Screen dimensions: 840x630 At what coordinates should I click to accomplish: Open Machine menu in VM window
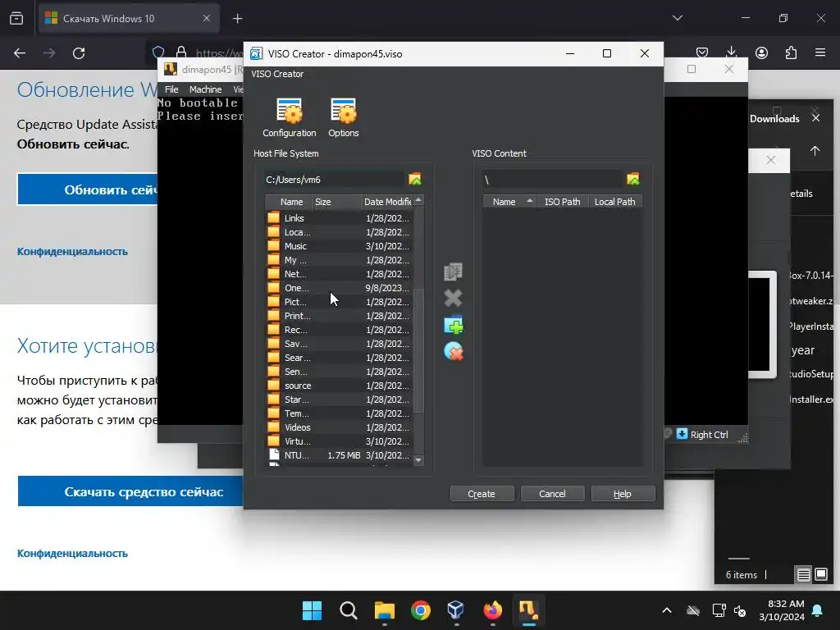205,89
